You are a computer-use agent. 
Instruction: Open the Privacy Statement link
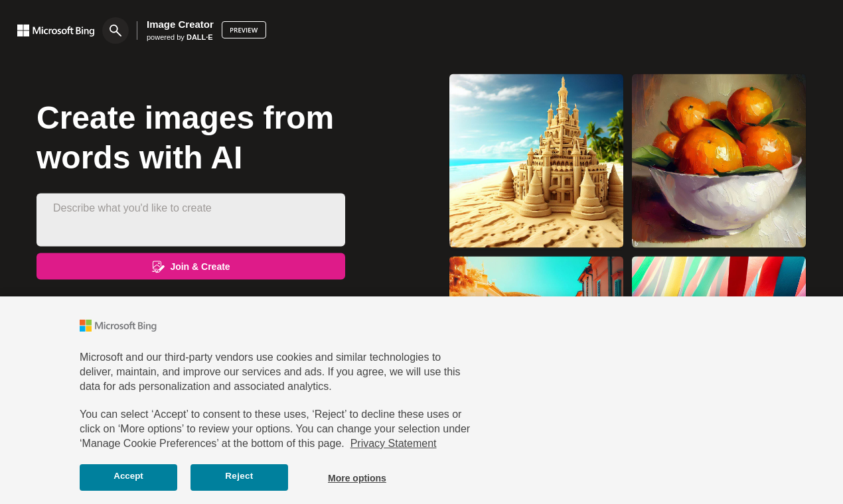[393, 443]
